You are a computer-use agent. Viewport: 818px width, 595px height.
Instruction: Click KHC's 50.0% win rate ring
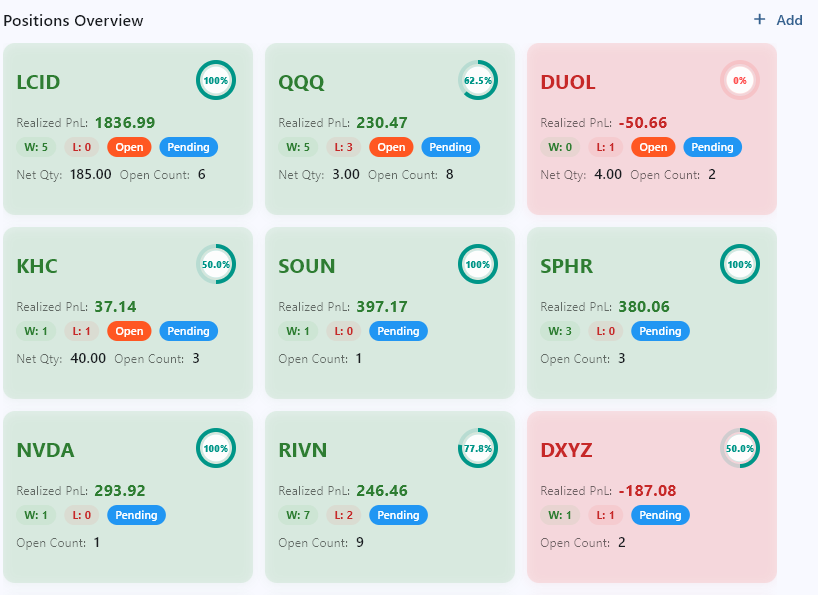[215, 265]
